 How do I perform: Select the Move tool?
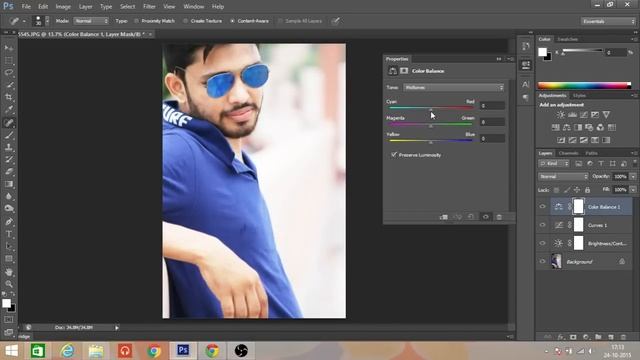9,48
